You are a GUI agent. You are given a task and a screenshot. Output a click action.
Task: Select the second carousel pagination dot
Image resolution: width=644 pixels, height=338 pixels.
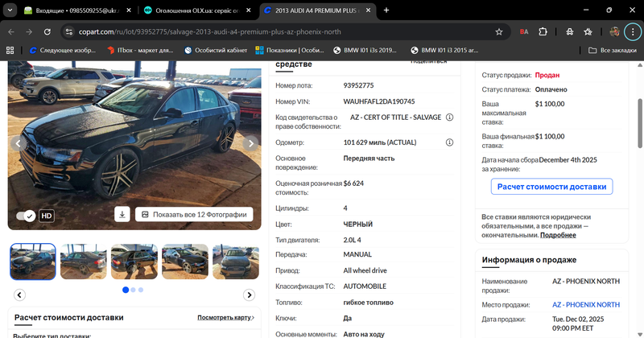(x=133, y=290)
